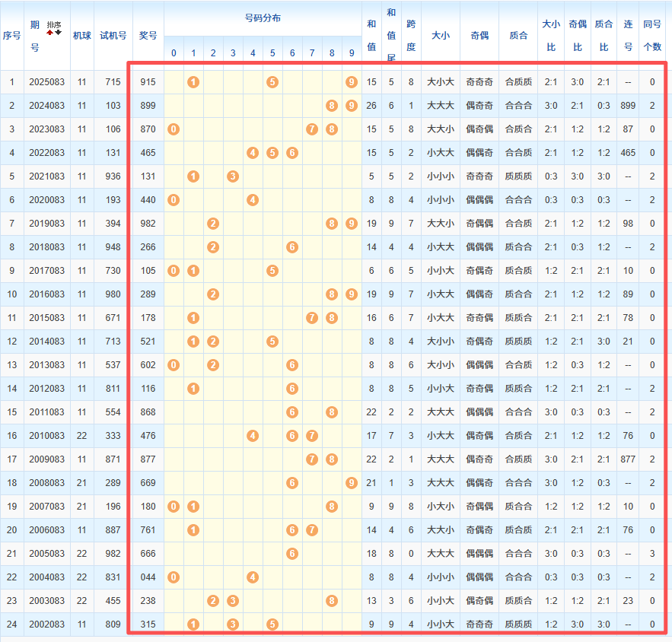Click the 同号个数 column header
The height and width of the screenshot is (642, 672).
(x=652, y=35)
